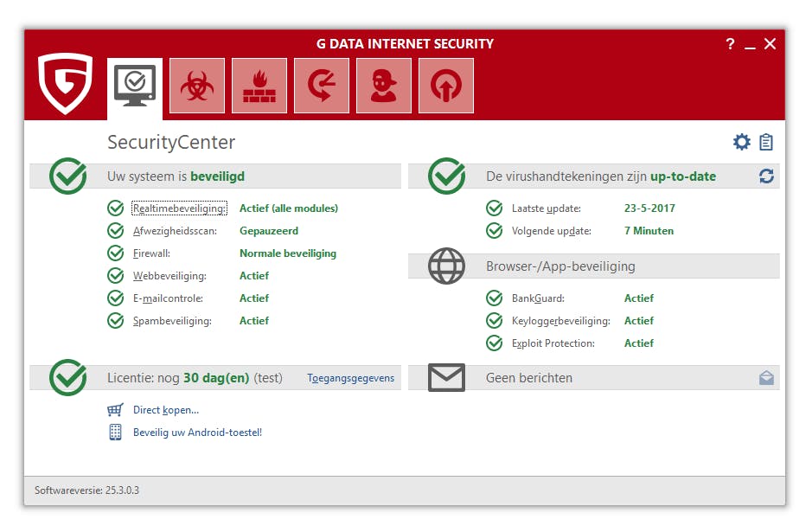812x532 pixels.
Task: Switch to the Firewall brick wall tab
Action: click(x=259, y=86)
